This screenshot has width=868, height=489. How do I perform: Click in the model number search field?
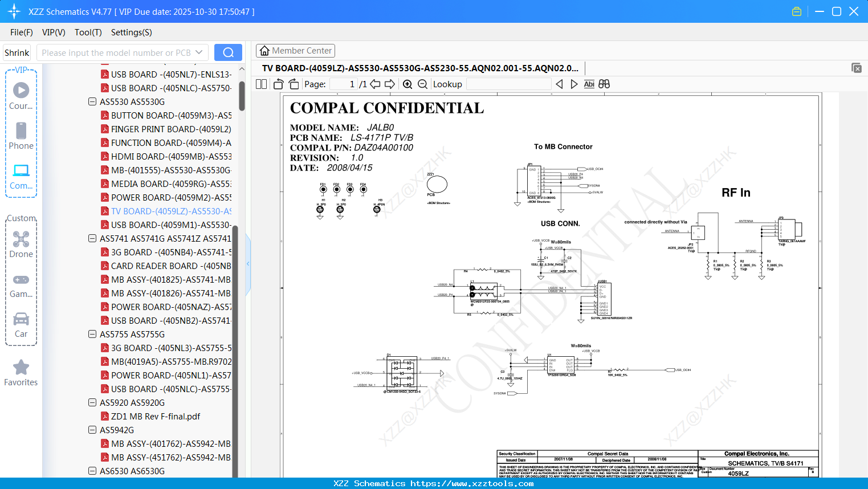click(116, 52)
